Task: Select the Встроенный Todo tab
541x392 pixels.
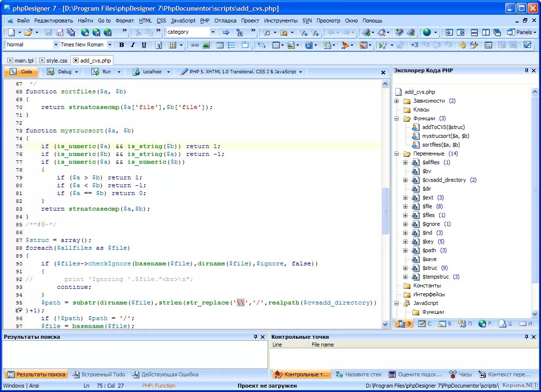Action: click(x=98, y=374)
